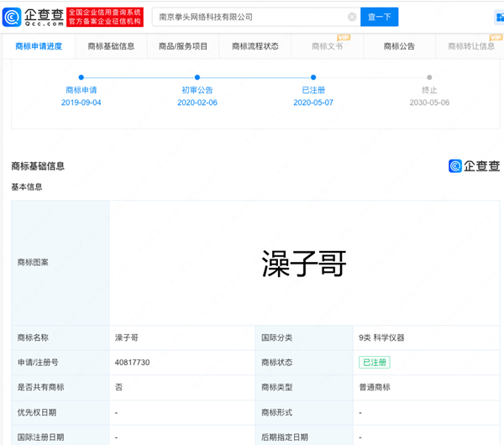
Task: Click the Qcc.com logo in the header
Action: [x=33, y=17]
